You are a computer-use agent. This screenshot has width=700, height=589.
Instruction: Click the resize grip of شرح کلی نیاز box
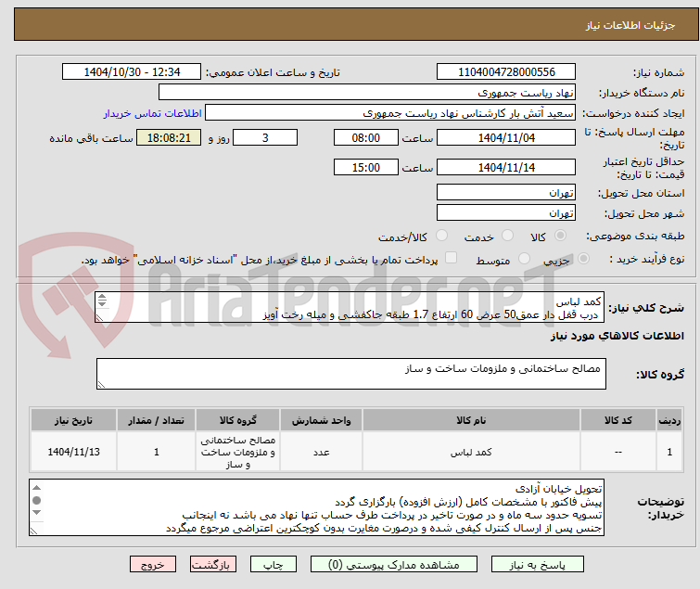(99, 317)
